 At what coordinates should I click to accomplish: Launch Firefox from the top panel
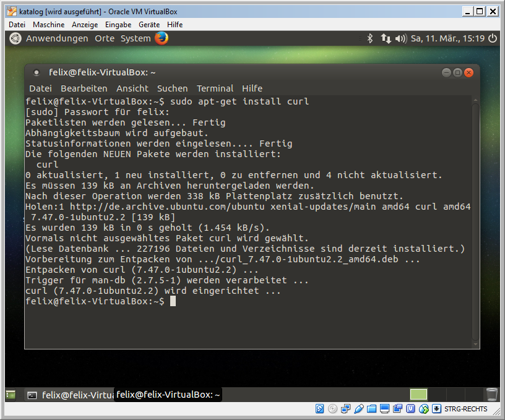pos(162,38)
